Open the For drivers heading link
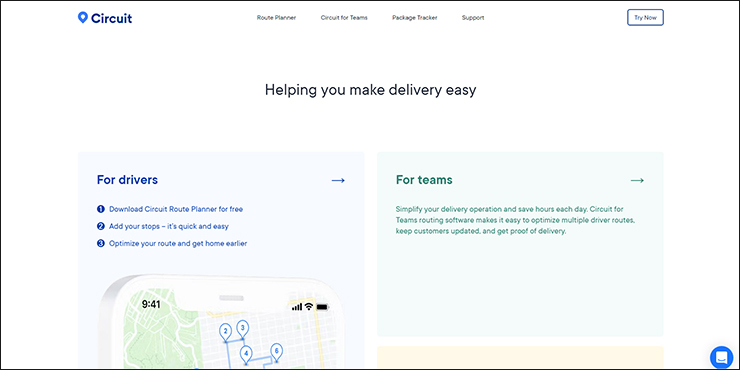The height and width of the screenshot is (370, 740). coord(127,180)
